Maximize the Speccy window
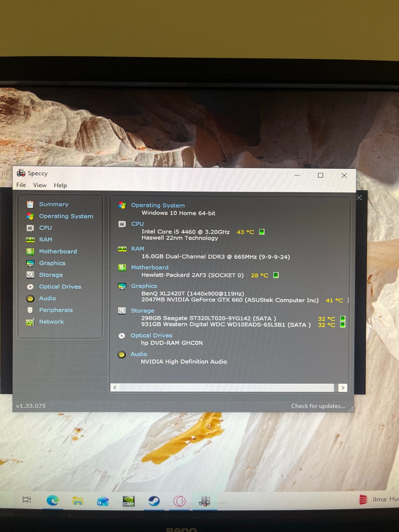 [x=320, y=175]
